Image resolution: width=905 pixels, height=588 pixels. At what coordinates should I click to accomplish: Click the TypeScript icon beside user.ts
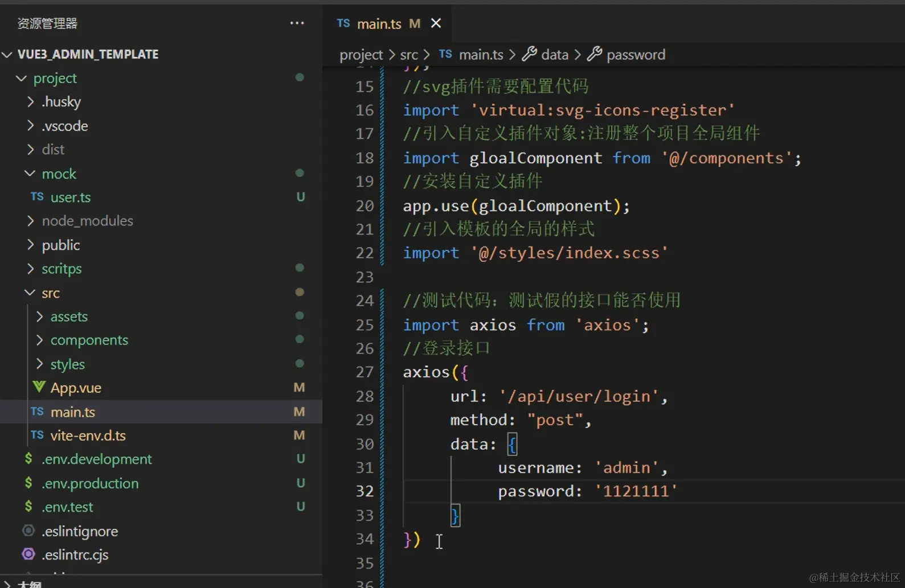point(37,197)
